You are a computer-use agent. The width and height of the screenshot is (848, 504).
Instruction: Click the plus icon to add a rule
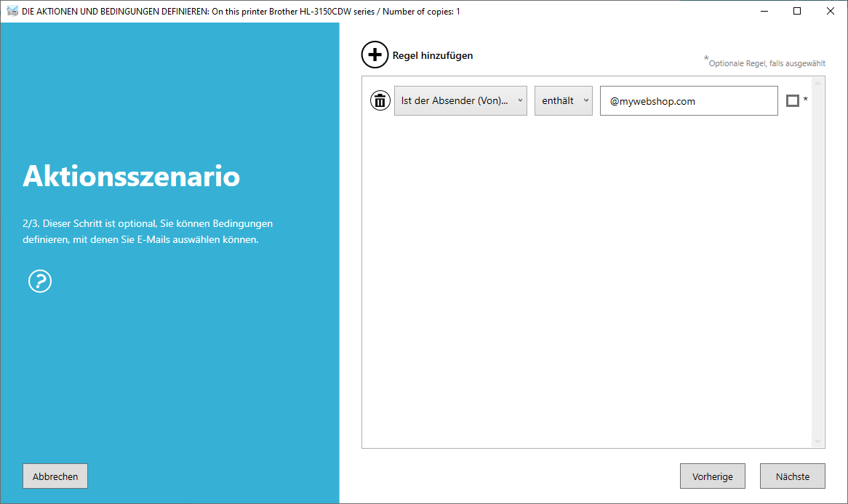pyautogui.click(x=375, y=55)
